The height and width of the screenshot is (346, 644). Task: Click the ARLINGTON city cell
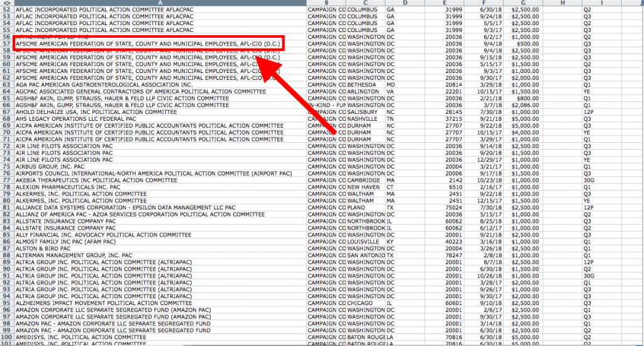[365, 91]
